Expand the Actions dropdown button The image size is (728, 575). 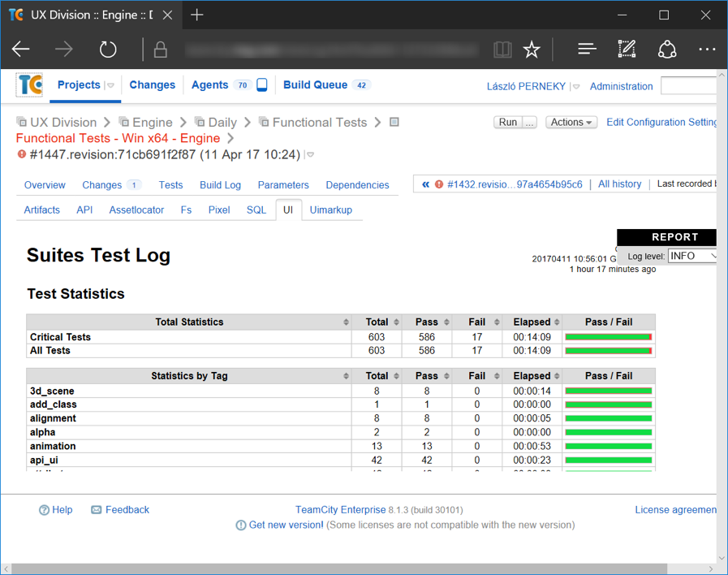[x=571, y=122]
